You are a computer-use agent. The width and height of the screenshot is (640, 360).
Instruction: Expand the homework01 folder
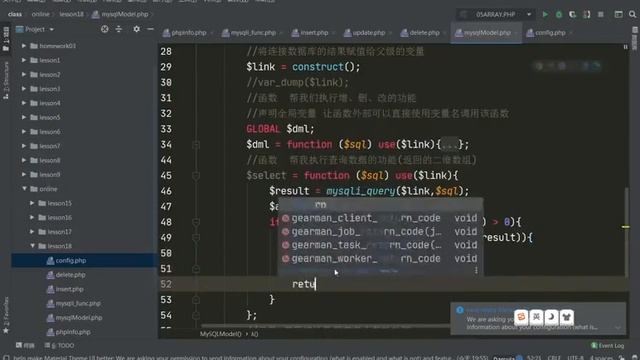24,46
